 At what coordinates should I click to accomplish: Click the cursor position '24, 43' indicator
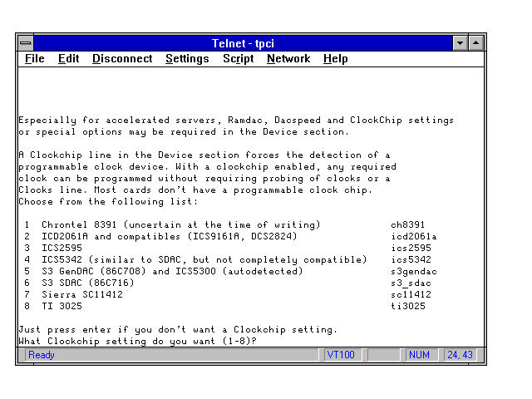460,355
